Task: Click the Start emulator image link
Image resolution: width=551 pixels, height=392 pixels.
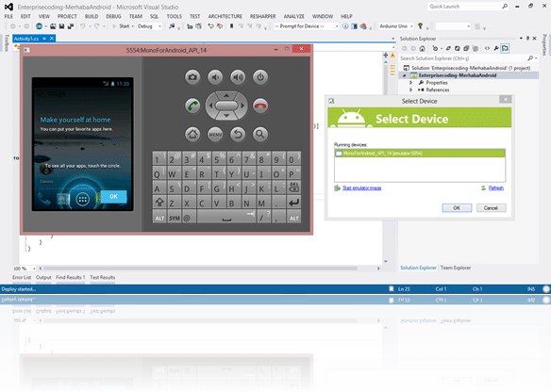Action: pos(361,188)
